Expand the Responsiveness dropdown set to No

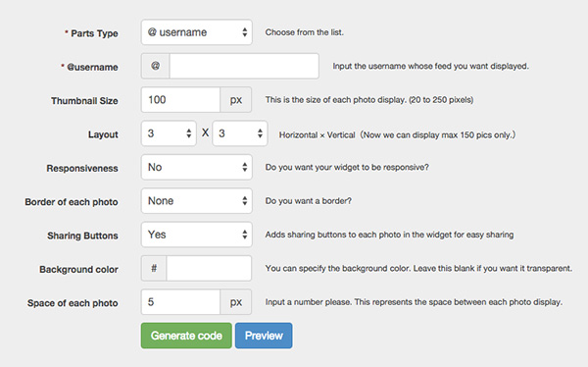(197, 167)
